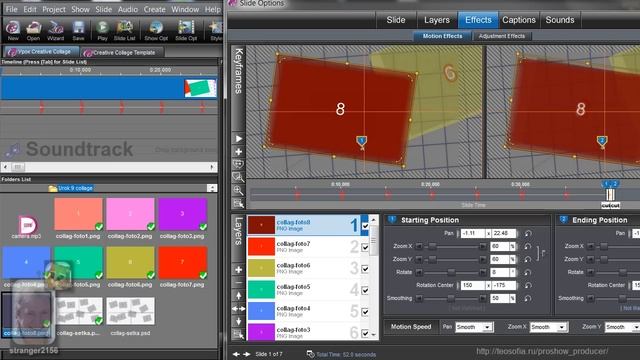Toggle visibility of collag-foto7 layer

coord(365,247)
